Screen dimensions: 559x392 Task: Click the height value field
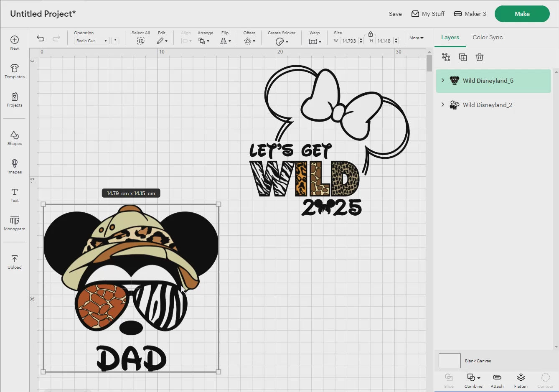point(384,41)
